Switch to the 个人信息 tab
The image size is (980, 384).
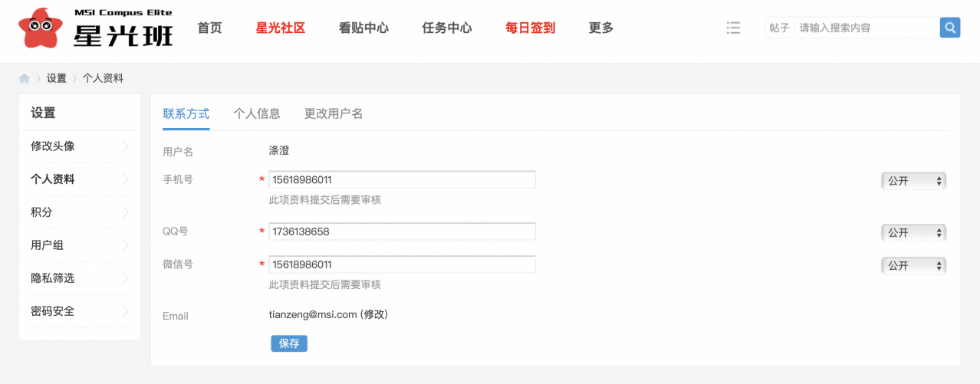pyautogui.click(x=257, y=114)
